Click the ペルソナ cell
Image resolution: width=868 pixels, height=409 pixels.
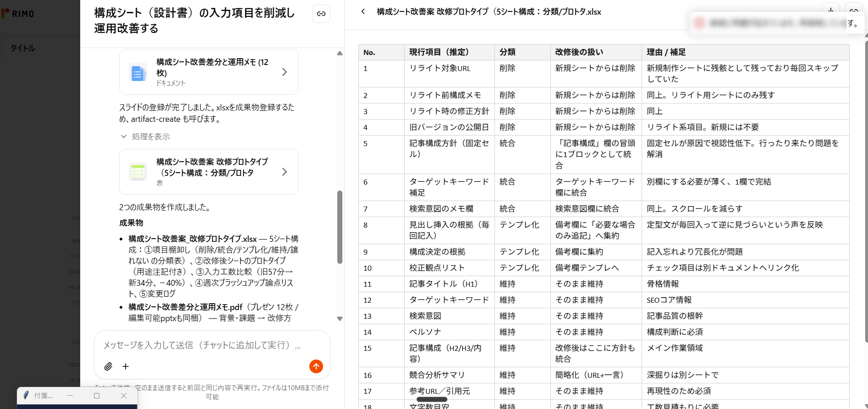(449, 332)
